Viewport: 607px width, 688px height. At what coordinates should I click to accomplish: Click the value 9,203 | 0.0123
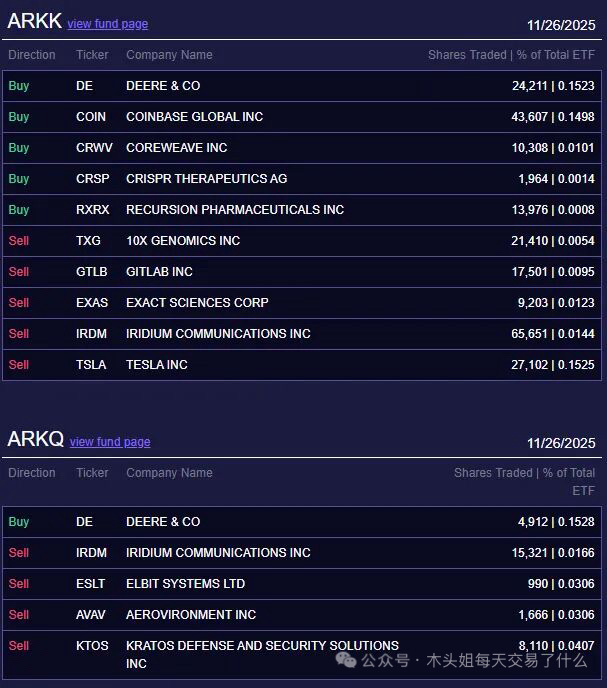click(556, 303)
